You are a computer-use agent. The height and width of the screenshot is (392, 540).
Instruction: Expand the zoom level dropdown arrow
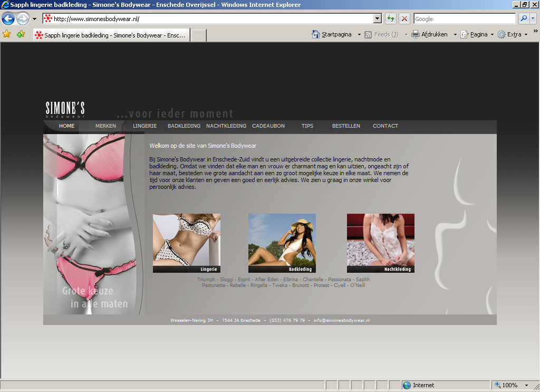pyautogui.click(x=527, y=385)
